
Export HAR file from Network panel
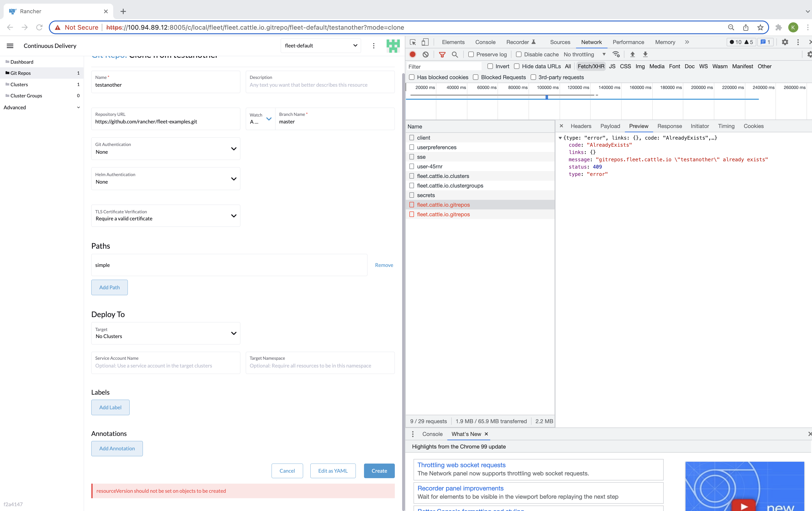pos(645,54)
